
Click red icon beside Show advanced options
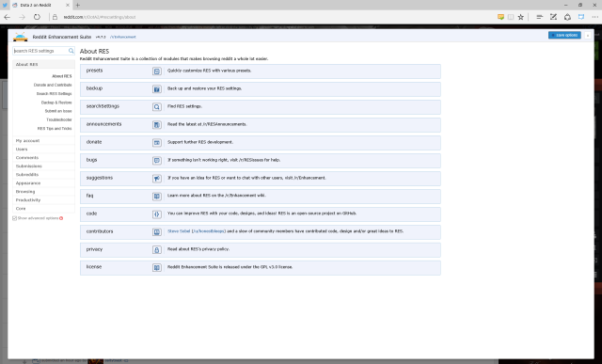(x=61, y=218)
